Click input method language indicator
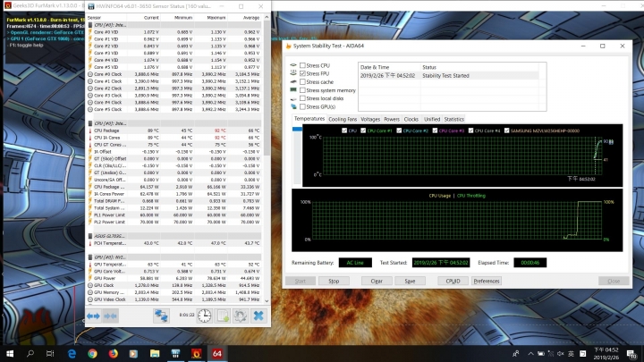The height and width of the screenshot is (362, 644). (571, 353)
